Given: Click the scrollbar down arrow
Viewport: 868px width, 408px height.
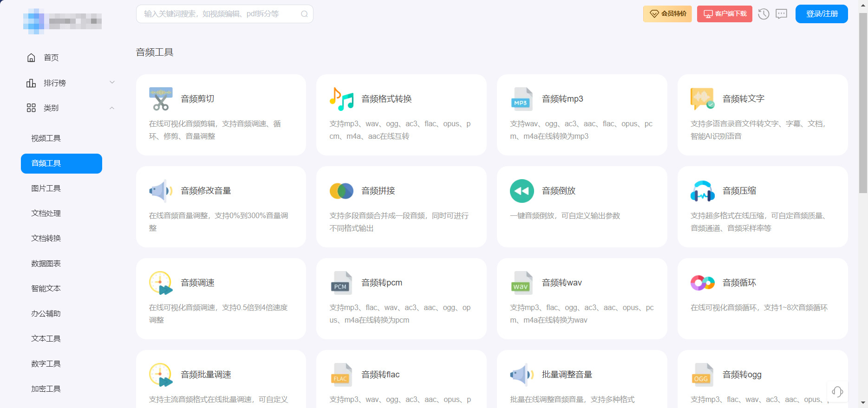Looking at the screenshot, I should [863, 403].
